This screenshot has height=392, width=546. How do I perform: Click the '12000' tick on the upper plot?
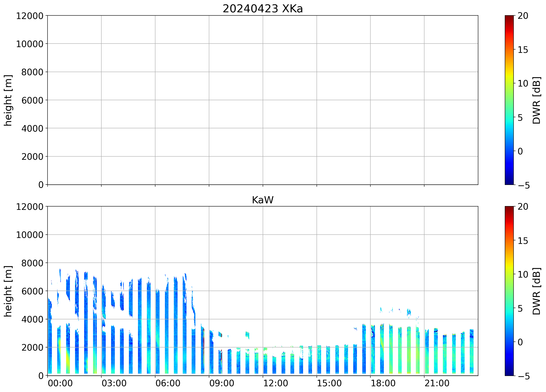[30, 16]
